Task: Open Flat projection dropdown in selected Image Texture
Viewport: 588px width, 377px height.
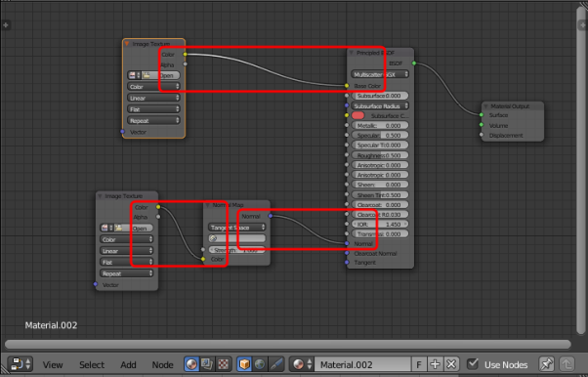Action: pos(153,109)
